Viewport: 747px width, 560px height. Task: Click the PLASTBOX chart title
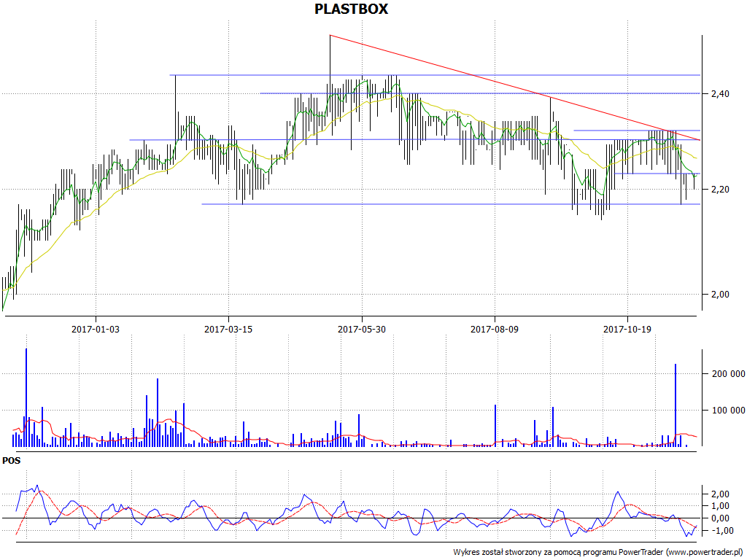351,9
